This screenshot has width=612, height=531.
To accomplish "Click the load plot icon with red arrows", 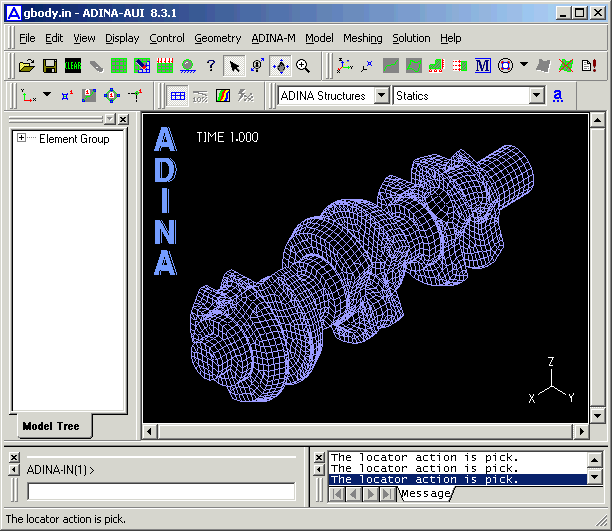I will tap(165, 66).
